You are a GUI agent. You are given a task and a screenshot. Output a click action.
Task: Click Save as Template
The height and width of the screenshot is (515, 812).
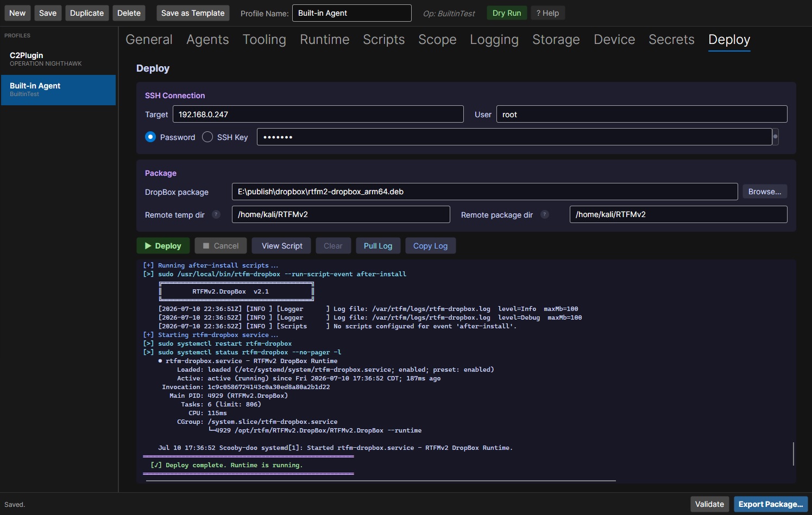tap(193, 13)
